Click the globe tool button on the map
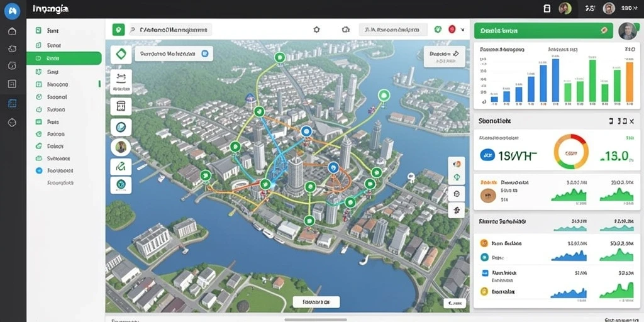The image size is (644, 322). [x=121, y=127]
